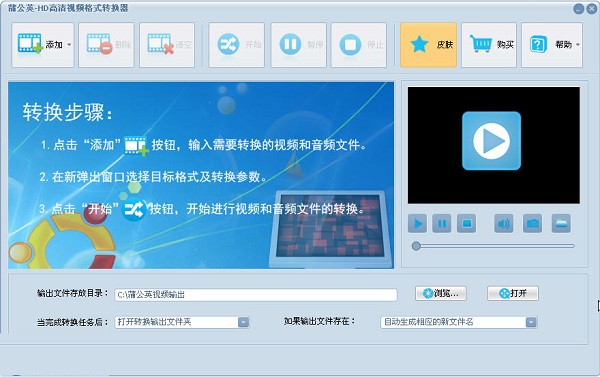Screen dimensions: 600x377
Task: Click the preview player stop button
Action: [x=466, y=223]
